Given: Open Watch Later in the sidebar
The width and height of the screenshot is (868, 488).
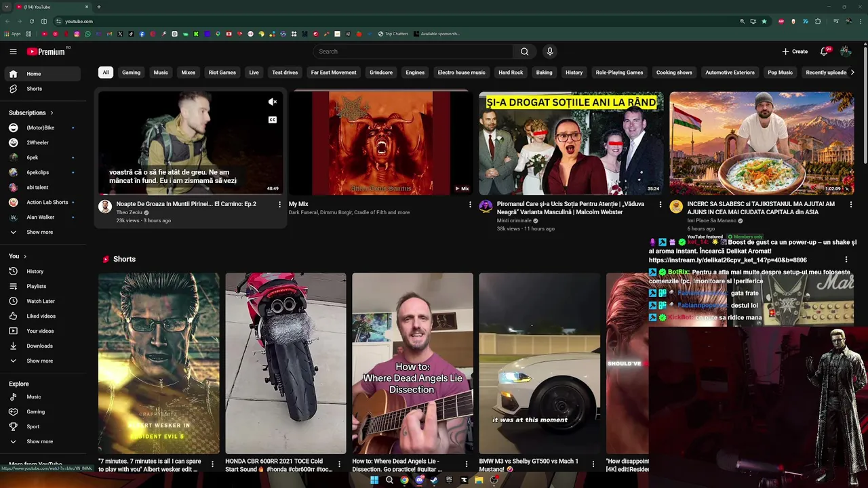Looking at the screenshot, I should (43, 301).
